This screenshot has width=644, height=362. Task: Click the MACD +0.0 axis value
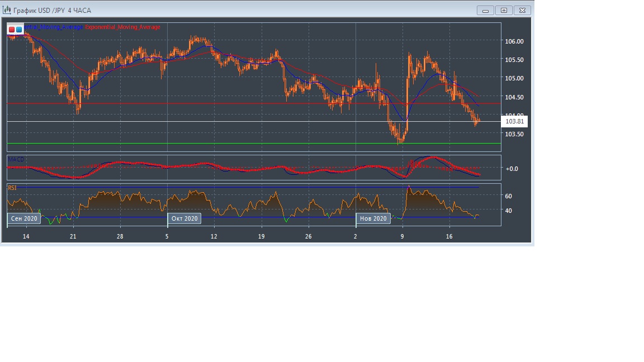[x=512, y=168]
